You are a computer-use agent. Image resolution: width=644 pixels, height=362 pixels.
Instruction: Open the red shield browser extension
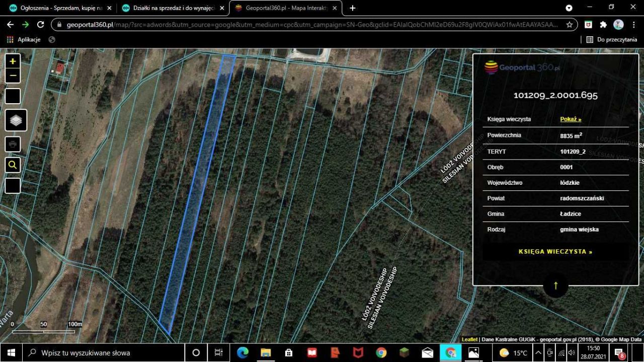588,24
